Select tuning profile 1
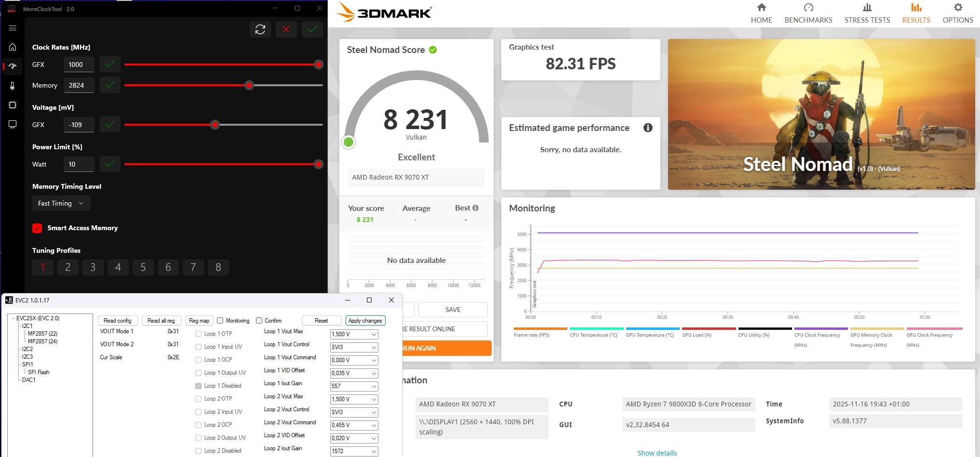 tap(43, 267)
